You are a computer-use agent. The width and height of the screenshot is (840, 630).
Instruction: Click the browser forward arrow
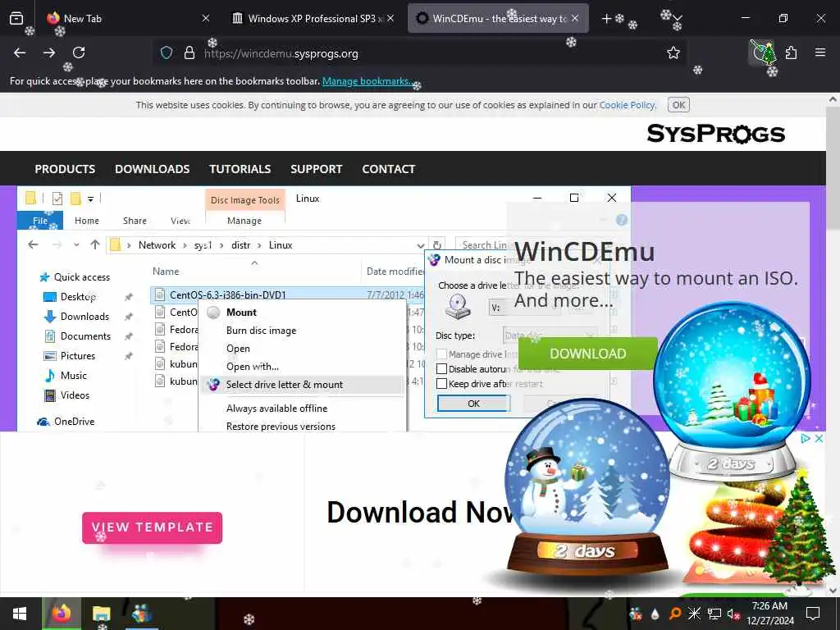48,52
